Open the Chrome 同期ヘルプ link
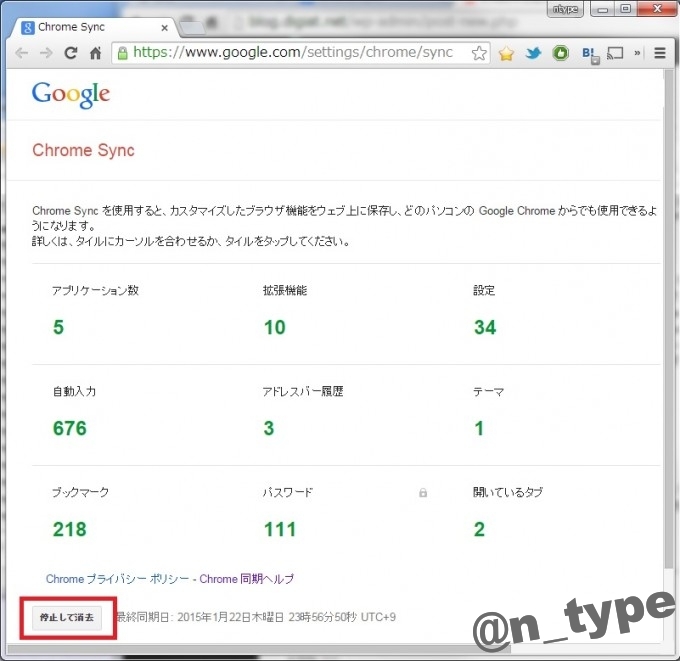This screenshot has width=680, height=661. [x=246, y=579]
